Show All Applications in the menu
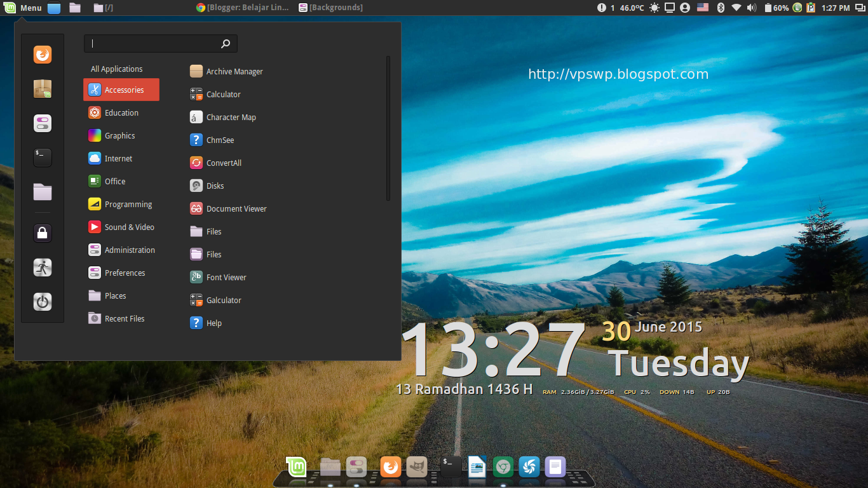 click(x=115, y=69)
